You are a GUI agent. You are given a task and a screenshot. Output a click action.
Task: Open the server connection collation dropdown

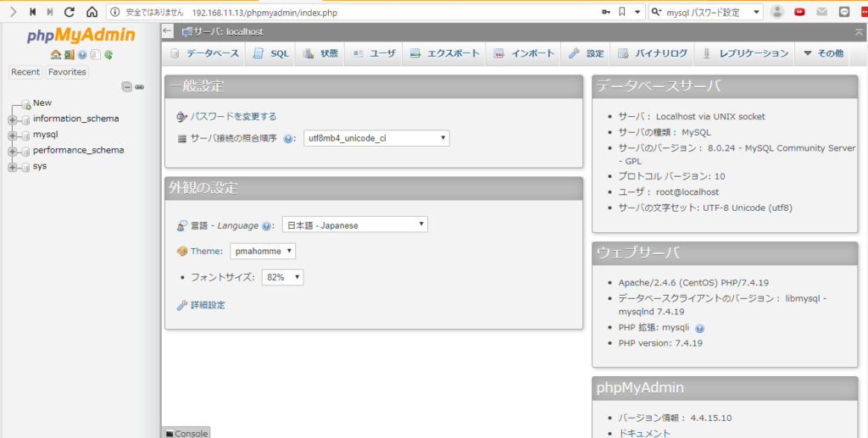[x=376, y=138]
